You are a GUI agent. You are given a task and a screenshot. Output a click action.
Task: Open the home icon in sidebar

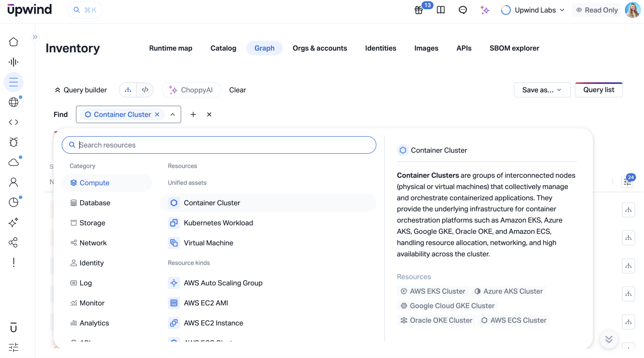point(14,42)
